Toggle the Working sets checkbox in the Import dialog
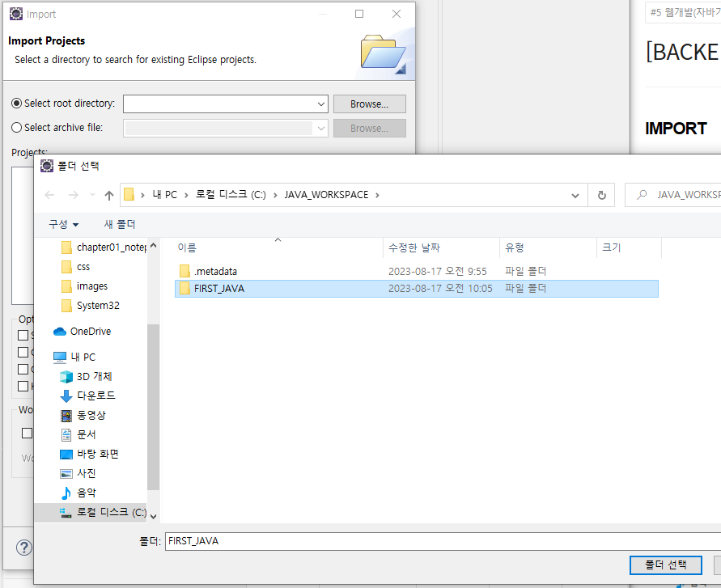 pos(28,433)
